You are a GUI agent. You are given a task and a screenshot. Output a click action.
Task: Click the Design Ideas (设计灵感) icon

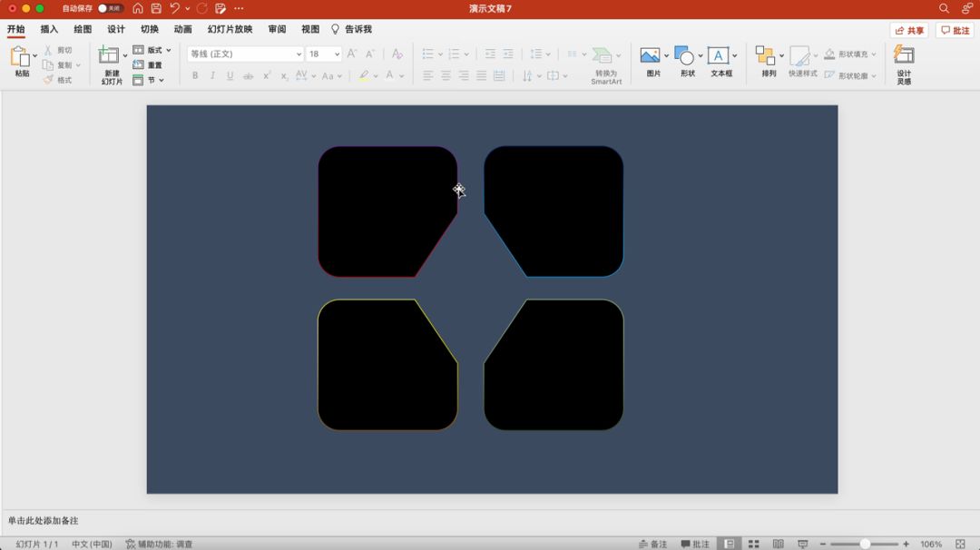click(x=904, y=54)
